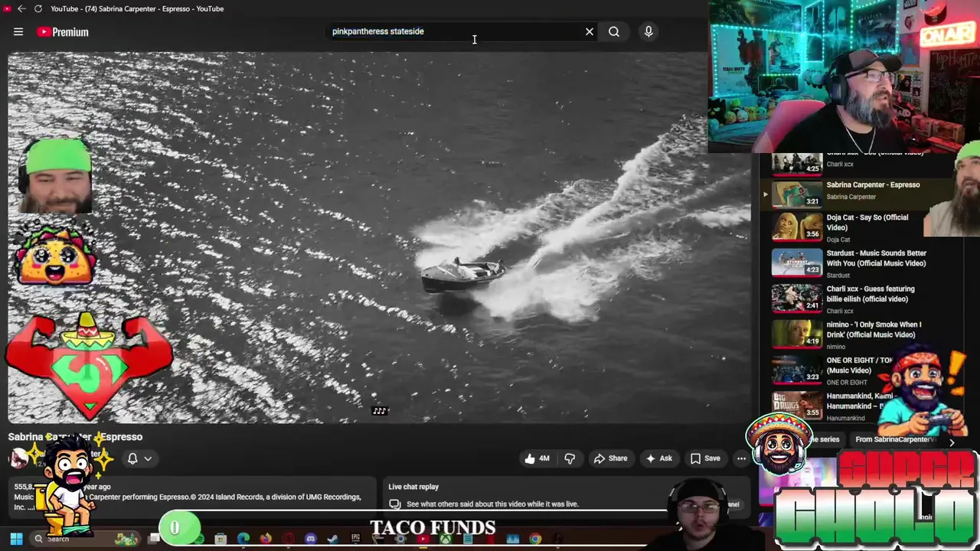Open the ONE OR EIGHT video thumbnail
This screenshot has height=551, width=980.
797,370
